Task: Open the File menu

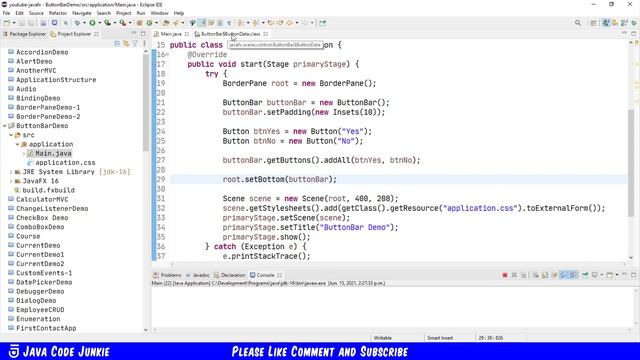Action: (x=6, y=13)
